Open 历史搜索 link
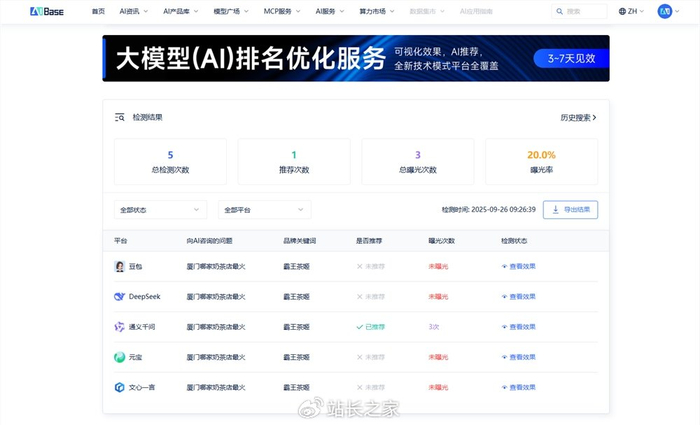Screen dimensions: 700x425 click(x=578, y=117)
